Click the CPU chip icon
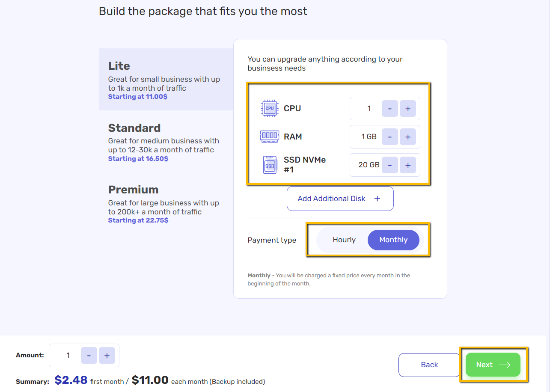The image size is (550, 392). 270,108
